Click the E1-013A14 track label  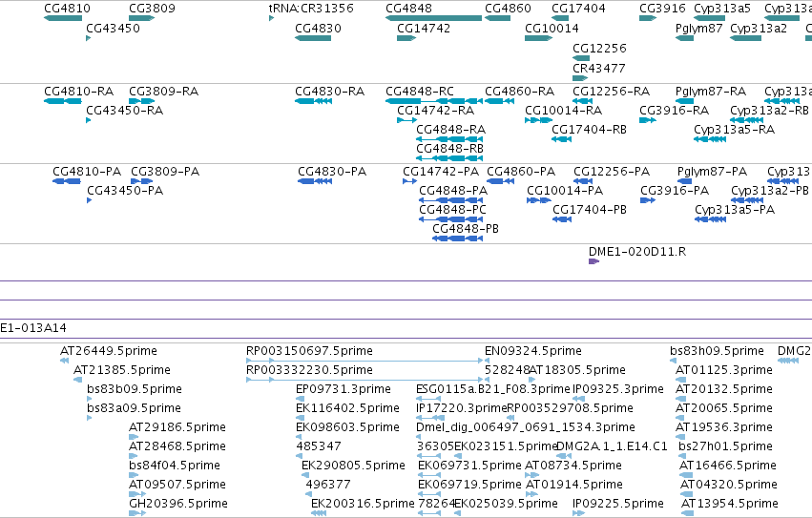tap(33, 328)
